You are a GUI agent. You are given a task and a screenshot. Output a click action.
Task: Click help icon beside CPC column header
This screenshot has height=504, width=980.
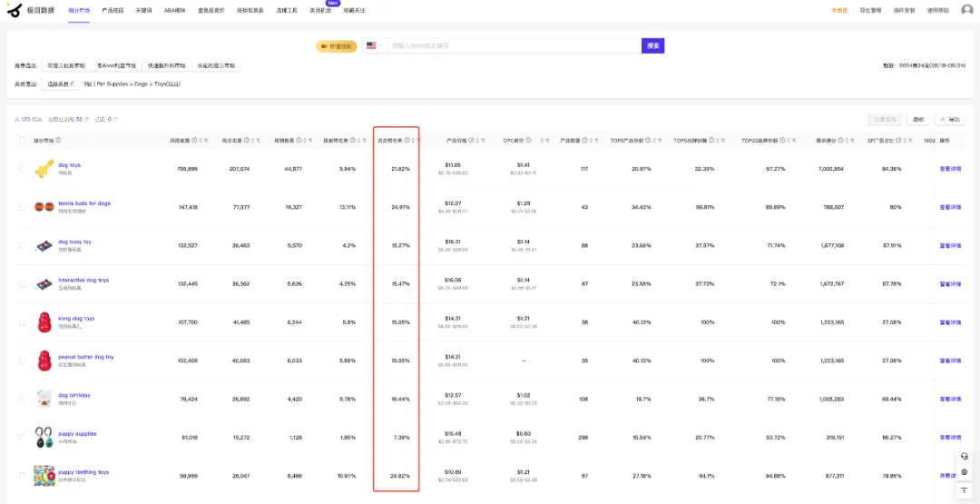pyautogui.click(x=529, y=141)
